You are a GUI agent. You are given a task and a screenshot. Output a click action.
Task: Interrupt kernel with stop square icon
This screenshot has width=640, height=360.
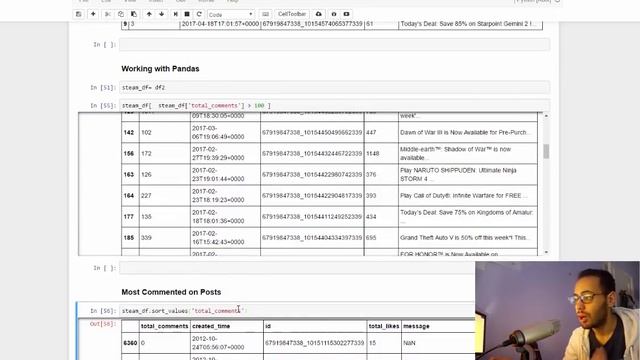click(x=187, y=14)
